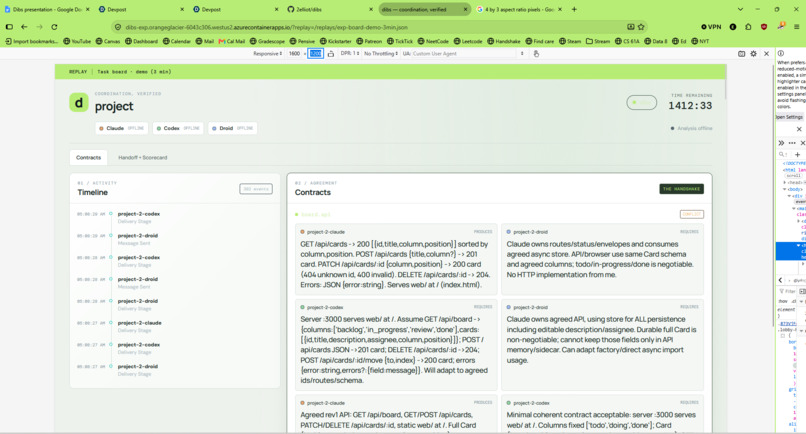The width and height of the screenshot is (806, 434).
Task: Click the Claude offline agent chip
Action: tap(122, 128)
